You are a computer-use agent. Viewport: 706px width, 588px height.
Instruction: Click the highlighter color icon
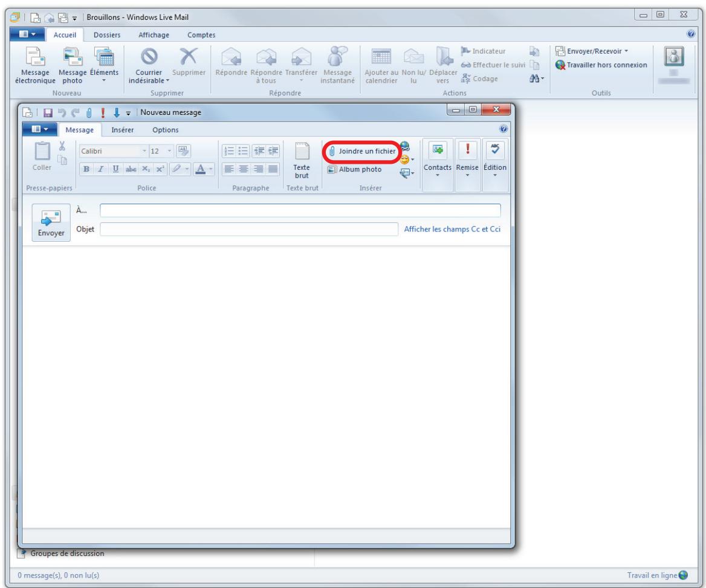pyautogui.click(x=176, y=169)
